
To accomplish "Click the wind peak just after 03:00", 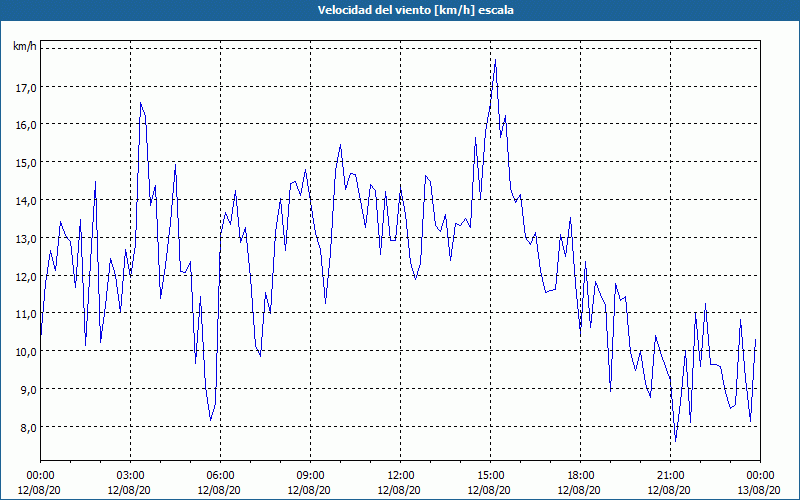I will [x=140, y=103].
